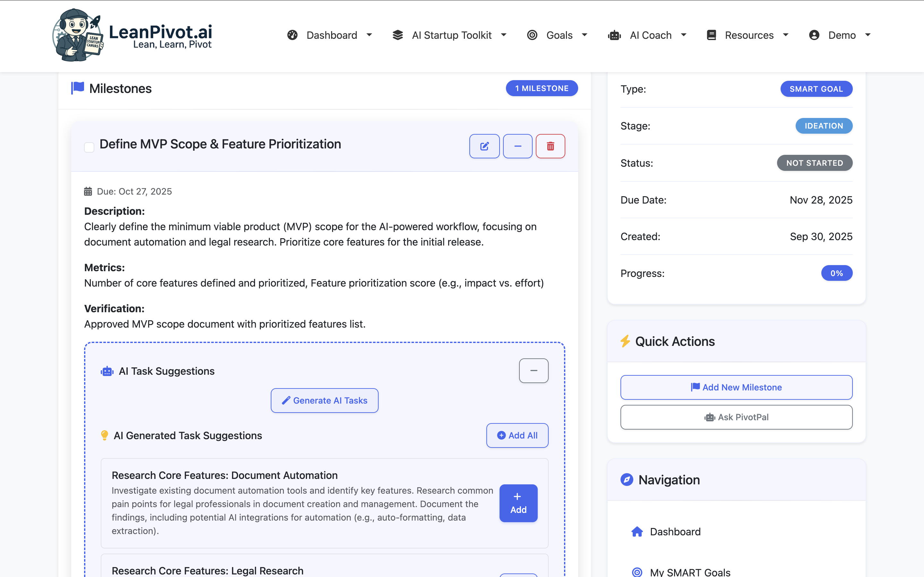Add the Document Automation research task
Viewport: 924px width, 577px height.
click(518, 503)
